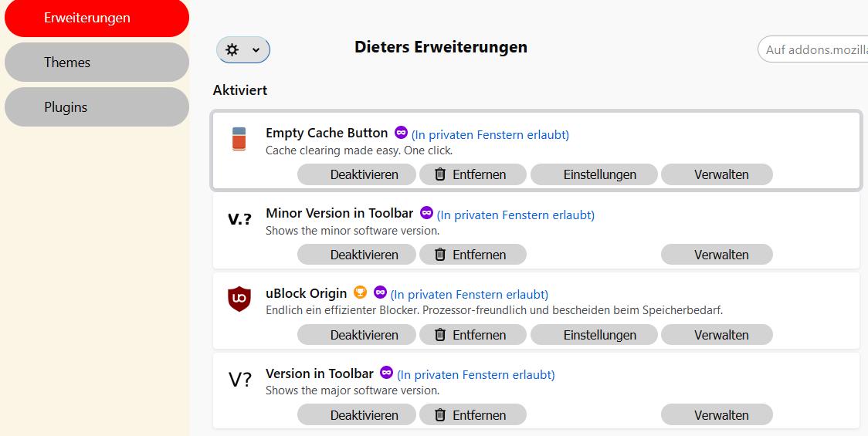Image resolution: width=868 pixels, height=436 pixels.
Task: Click the private-browsing mask badge on Version in Toolbar
Action: pos(386,373)
